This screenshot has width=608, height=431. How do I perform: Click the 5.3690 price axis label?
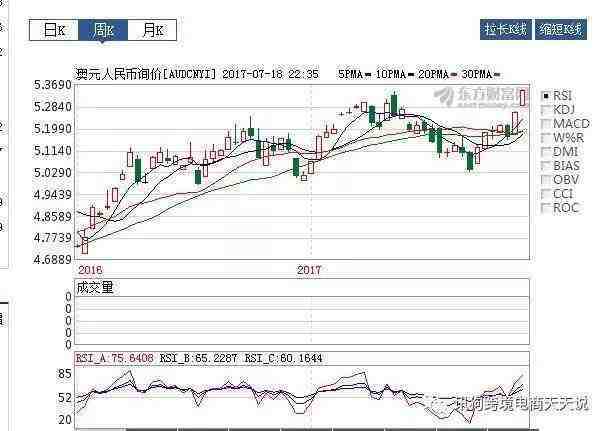point(53,85)
